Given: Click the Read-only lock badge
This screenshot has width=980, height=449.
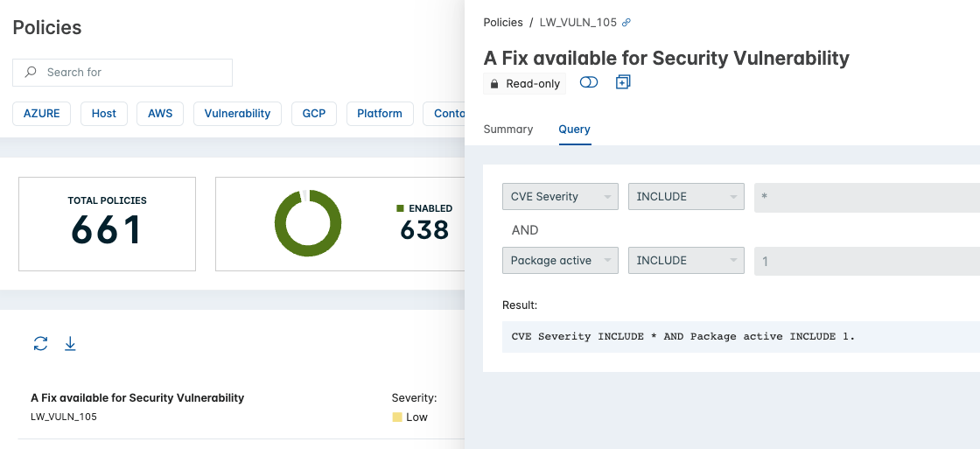Looking at the screenshot, I should (524, 84).
